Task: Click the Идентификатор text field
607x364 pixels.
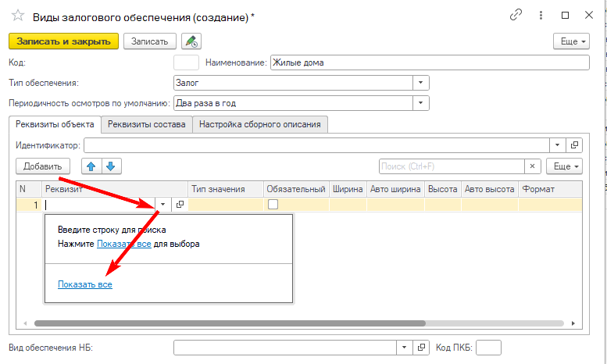Action: click(316, 145)
